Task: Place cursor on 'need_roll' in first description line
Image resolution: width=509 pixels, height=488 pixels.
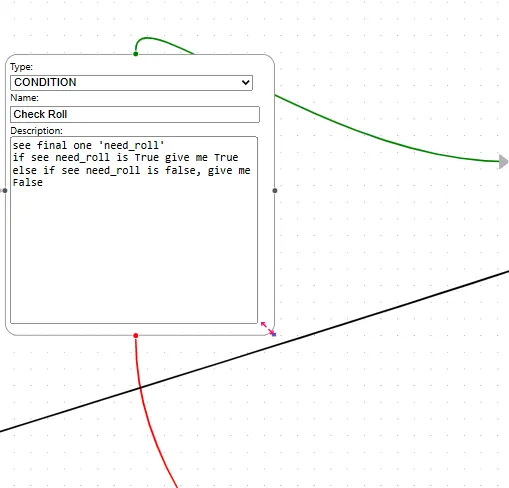Action: tap(131, 146)
